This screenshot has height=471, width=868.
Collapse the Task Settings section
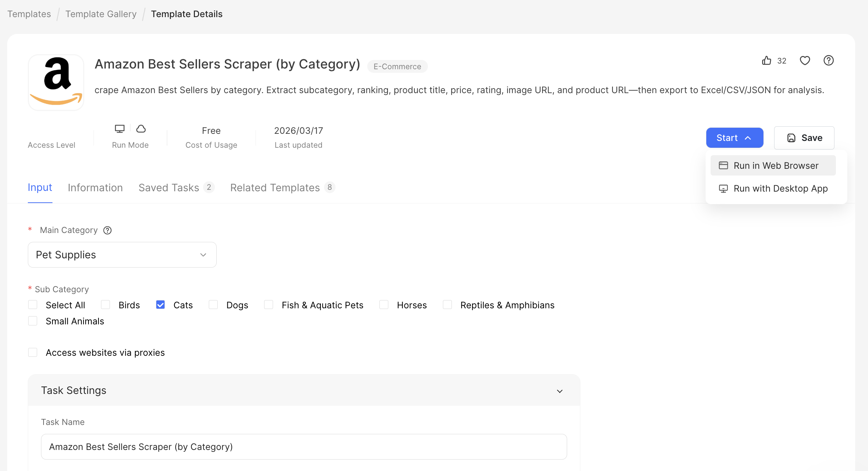tap(560, 391)
